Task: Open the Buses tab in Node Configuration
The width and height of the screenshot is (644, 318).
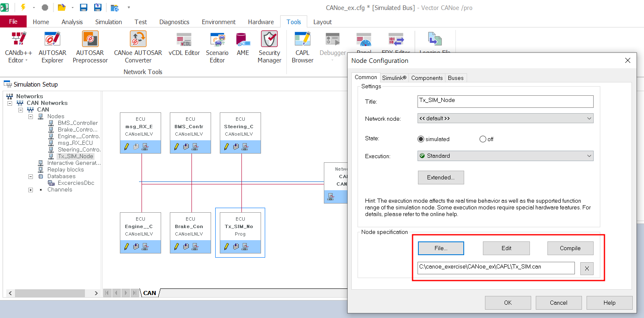Action: point(456,78)
